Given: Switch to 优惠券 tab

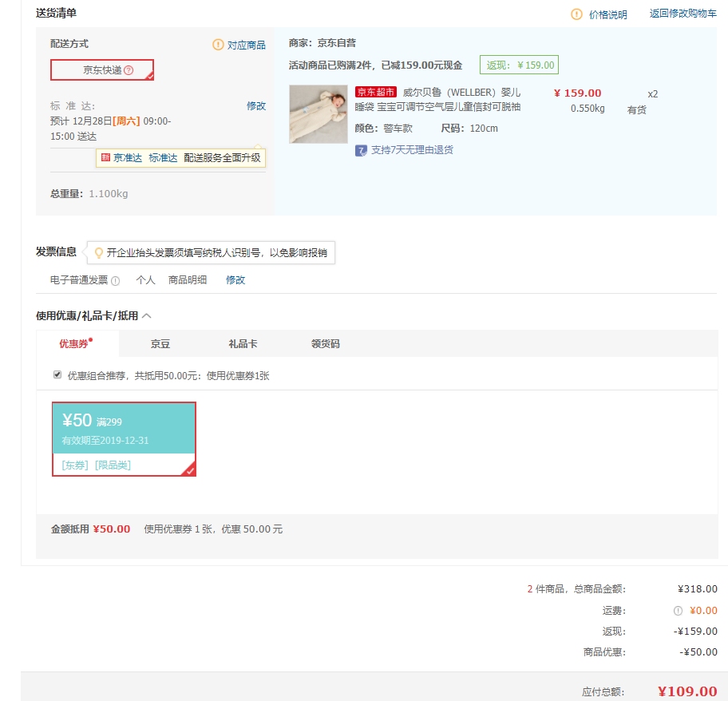Looking at the screenshot, I should (77, 343).
